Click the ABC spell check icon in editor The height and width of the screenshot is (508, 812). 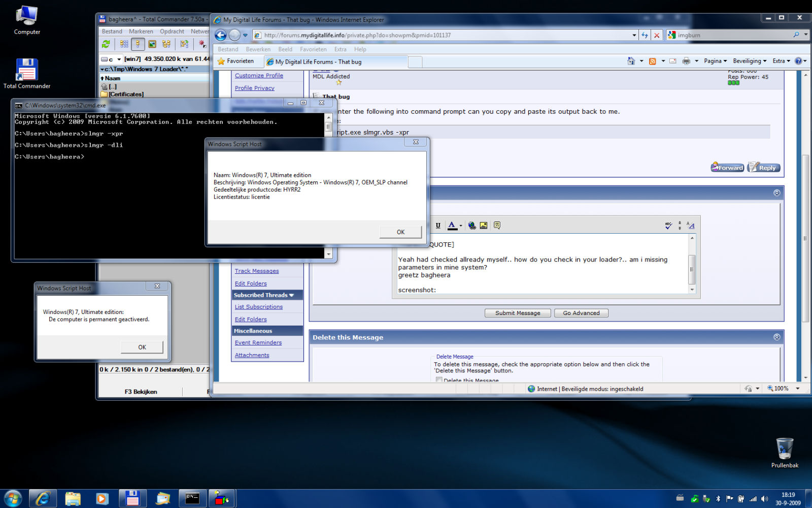(x=668, y=226)
